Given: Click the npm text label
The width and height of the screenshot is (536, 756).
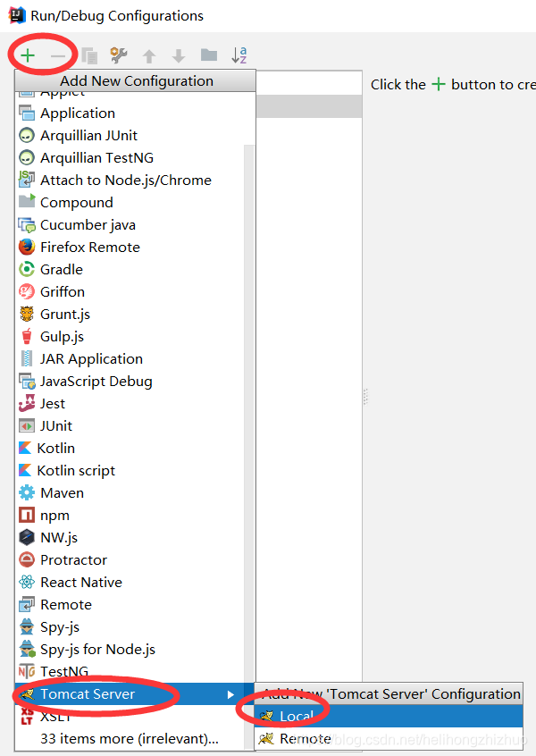Looking at the screenshot, I should tap(55, 516).
